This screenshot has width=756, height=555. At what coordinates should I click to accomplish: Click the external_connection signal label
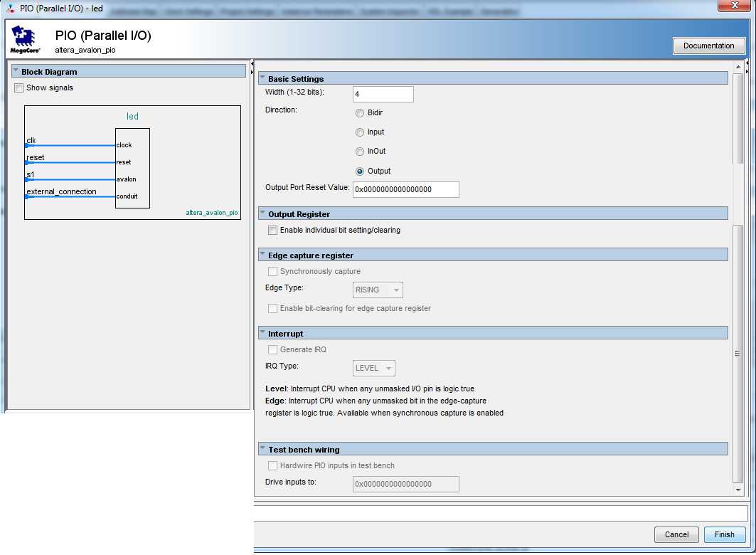tap(61, 191)
